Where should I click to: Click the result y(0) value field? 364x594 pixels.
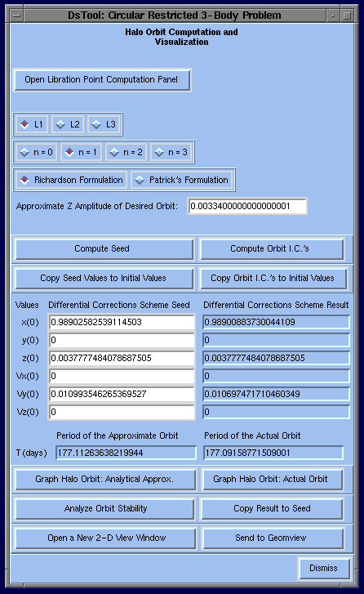point(276,340)
